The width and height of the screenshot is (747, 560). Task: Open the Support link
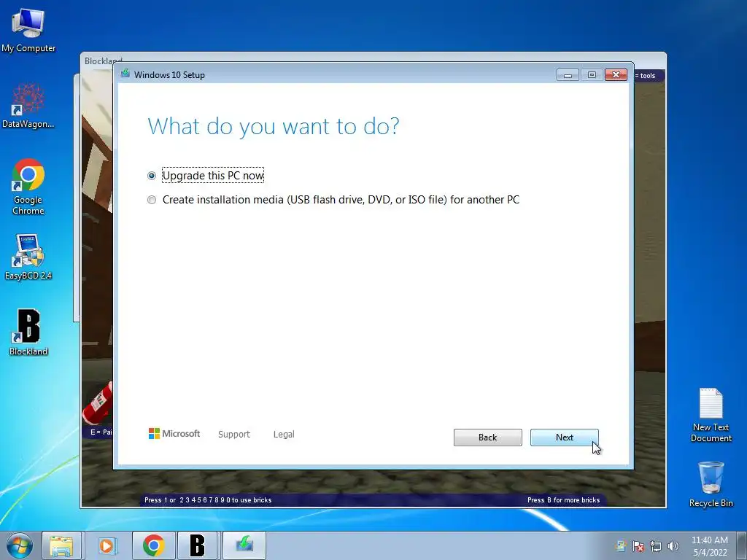(x=234, y=435)
